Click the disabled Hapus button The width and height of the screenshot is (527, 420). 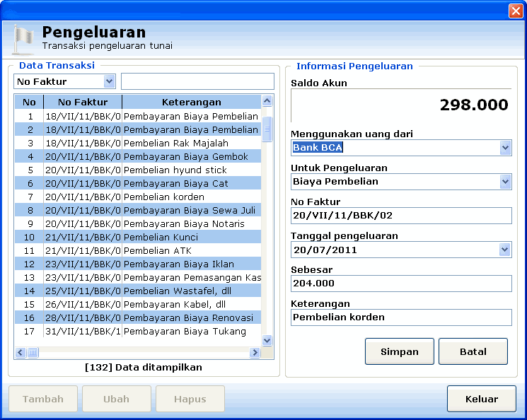190,399
